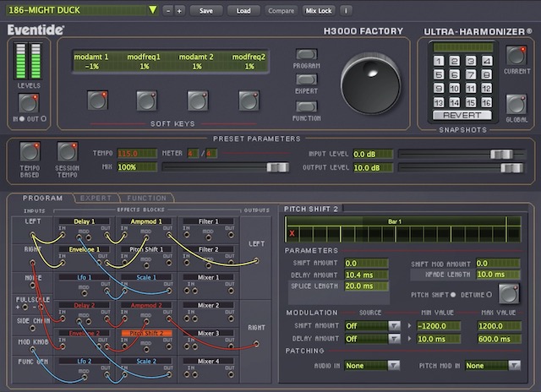Click the Revert snapshots button
The image size is (541, 392).
click(462, 115)
